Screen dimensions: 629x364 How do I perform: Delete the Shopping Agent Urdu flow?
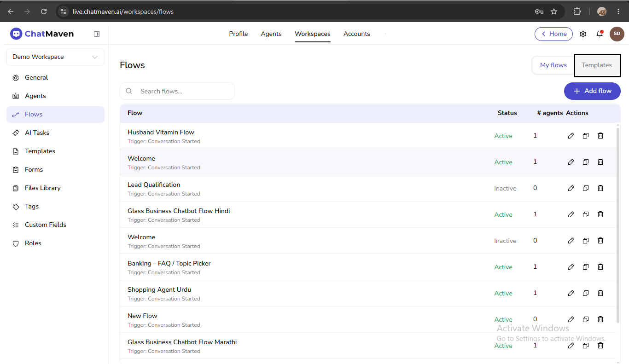[x=600, y=293]
